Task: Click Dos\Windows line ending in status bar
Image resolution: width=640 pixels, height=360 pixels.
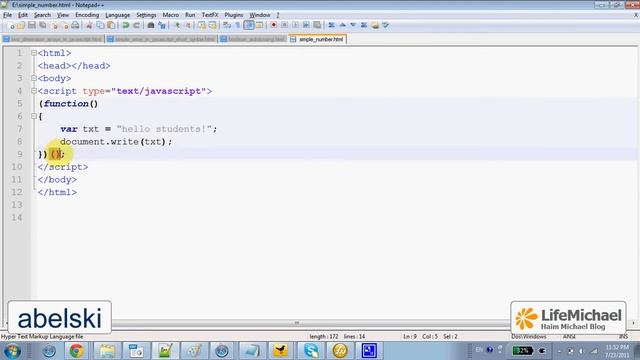Action: (529, 337)
